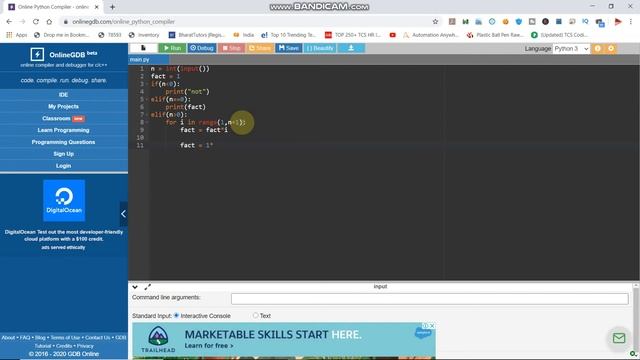Click Login in the sidebar
640x360 pixels.
coord(63,166)
